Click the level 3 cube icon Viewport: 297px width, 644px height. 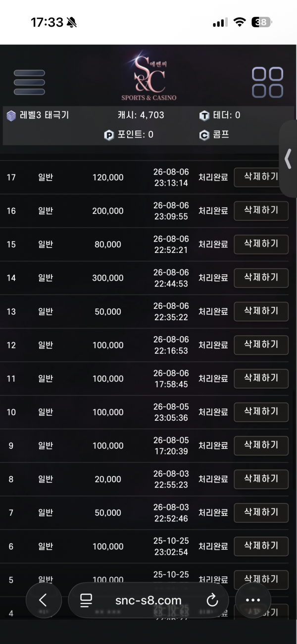11,115
